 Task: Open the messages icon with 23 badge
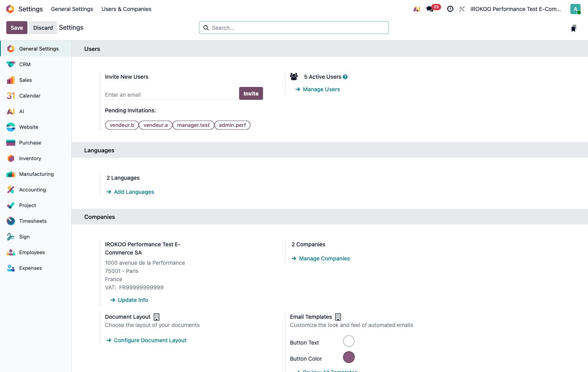click(433, 8)
